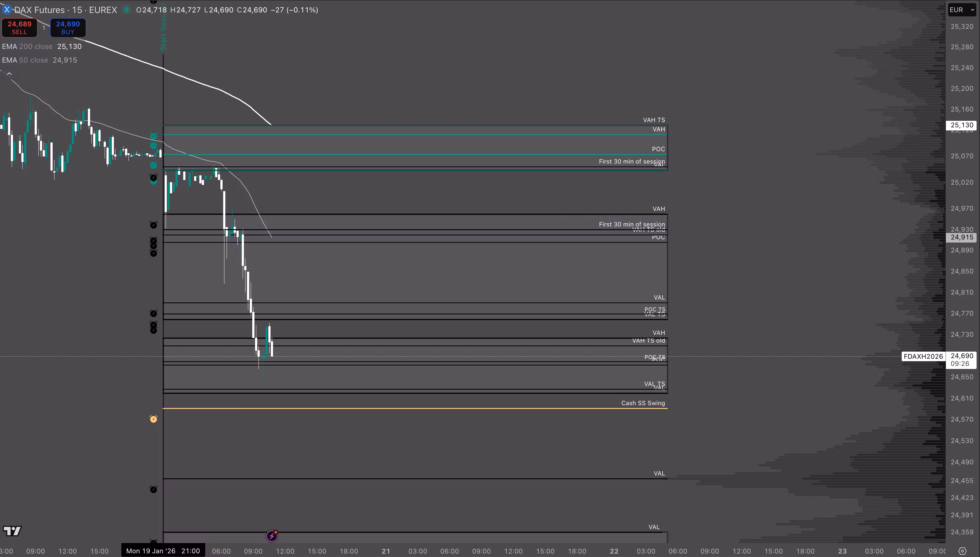This screenshot has height=557, width=980.
Task: Click the 24,359 price axis value
Action: click(x=962, y=532)
